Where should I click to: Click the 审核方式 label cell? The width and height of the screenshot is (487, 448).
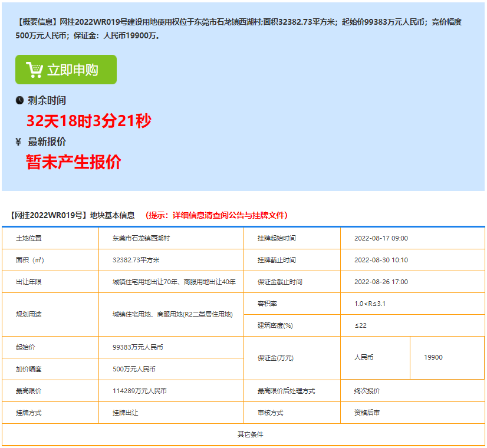pos(292,413)
